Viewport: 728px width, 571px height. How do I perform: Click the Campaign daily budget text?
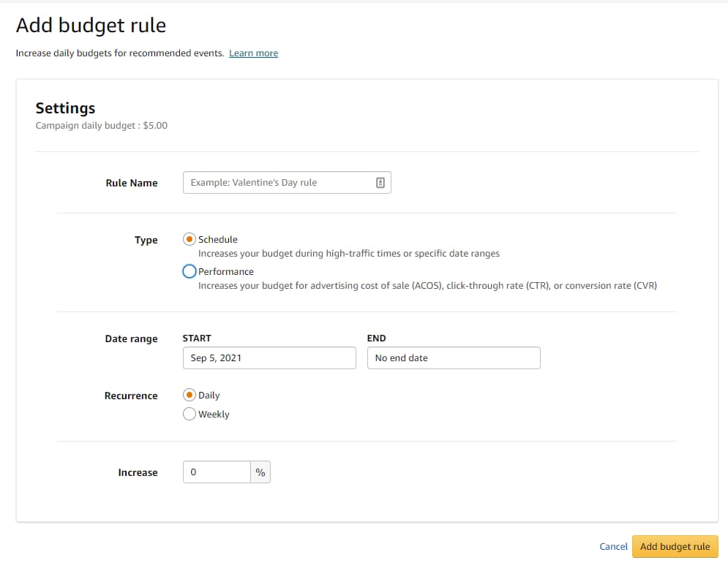click(x=101, y=126)
